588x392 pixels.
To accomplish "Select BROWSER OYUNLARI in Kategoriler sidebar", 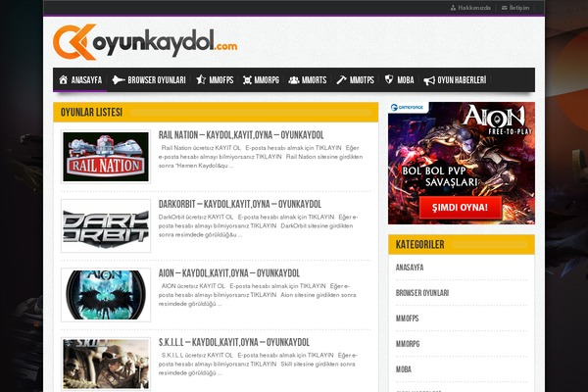I will pyautogui.click(x=422, y=293).
